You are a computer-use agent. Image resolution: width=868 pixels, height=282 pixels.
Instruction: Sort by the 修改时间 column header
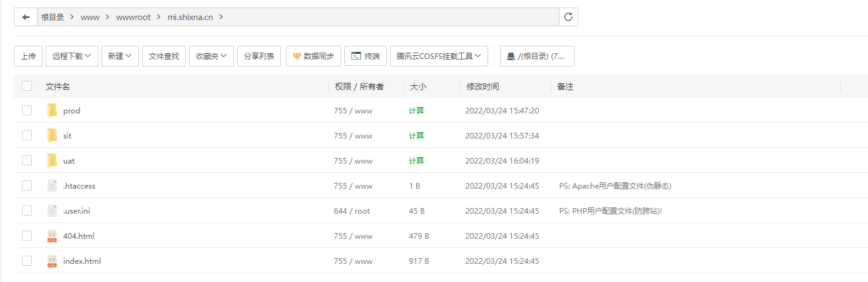click(x=483, y=86)
